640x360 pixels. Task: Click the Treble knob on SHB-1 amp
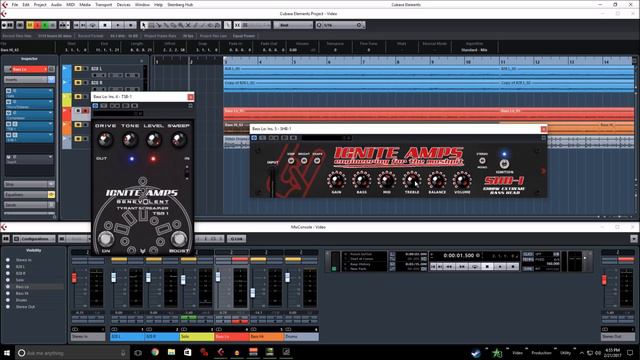(412, 180)
